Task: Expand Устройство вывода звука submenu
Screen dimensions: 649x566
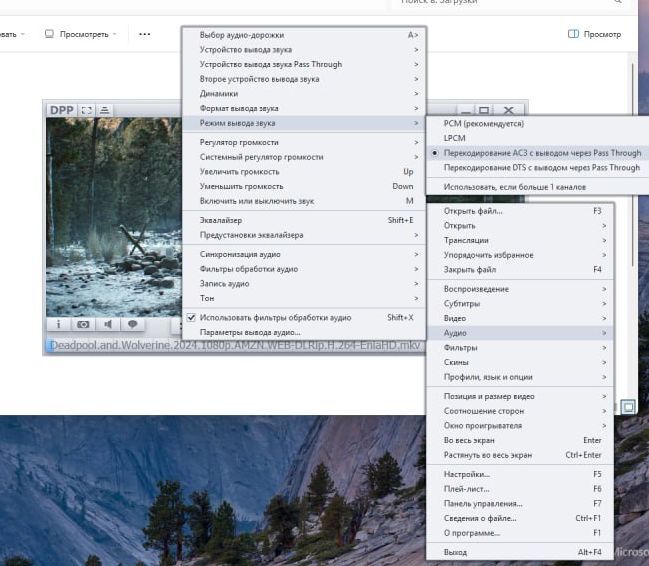Action: (304, 50)
